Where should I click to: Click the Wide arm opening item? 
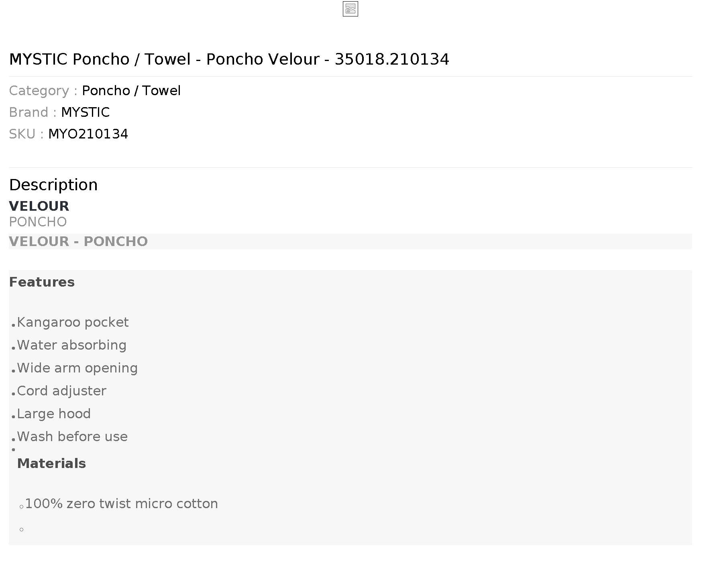click(77, 368)
